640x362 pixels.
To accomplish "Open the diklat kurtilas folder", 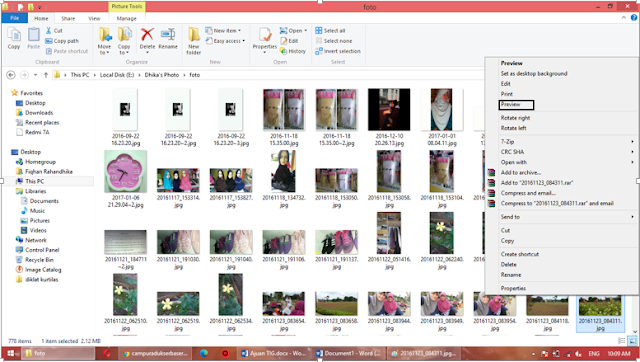I will click(x=42, y=280).
